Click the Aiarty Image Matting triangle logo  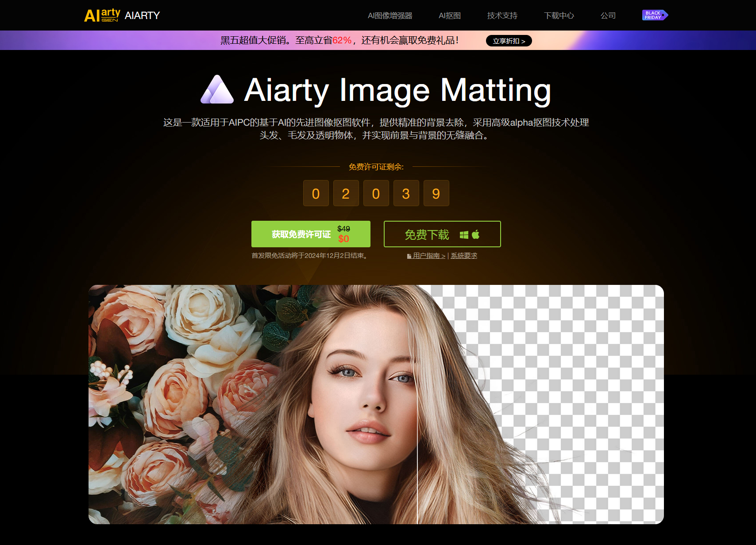(217, 89)
